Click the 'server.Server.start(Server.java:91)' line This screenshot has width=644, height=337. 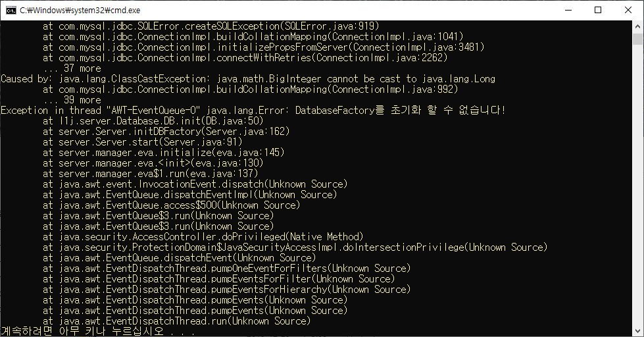(x=142, y=142)
